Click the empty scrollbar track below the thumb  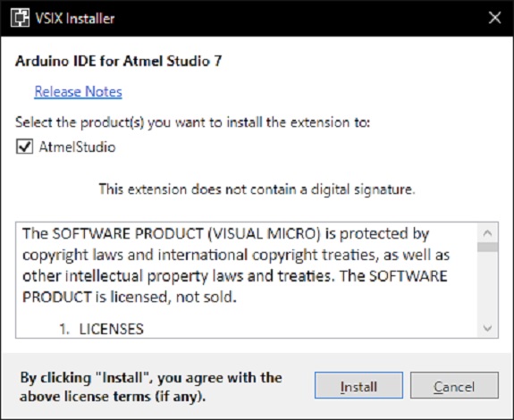487,285
